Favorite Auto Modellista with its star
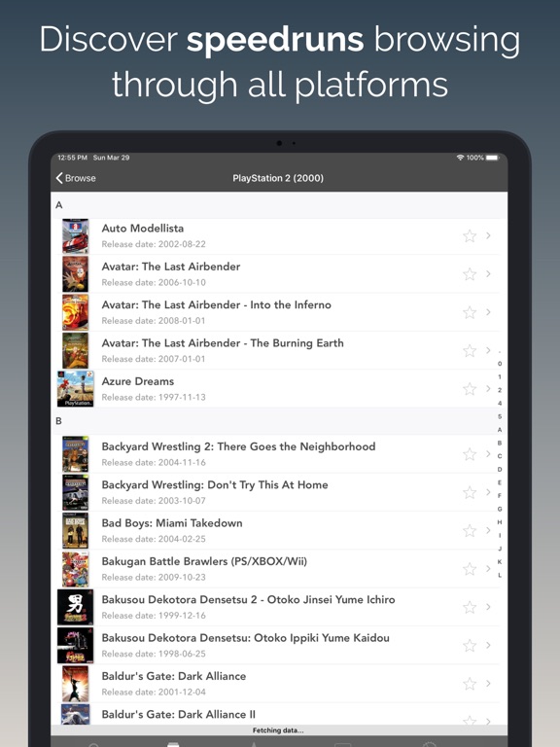 click(x=470, y=235)
